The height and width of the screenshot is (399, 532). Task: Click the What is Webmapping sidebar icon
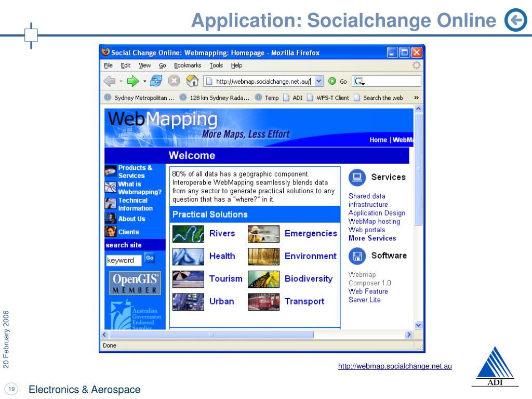click(x=111, y=187)
